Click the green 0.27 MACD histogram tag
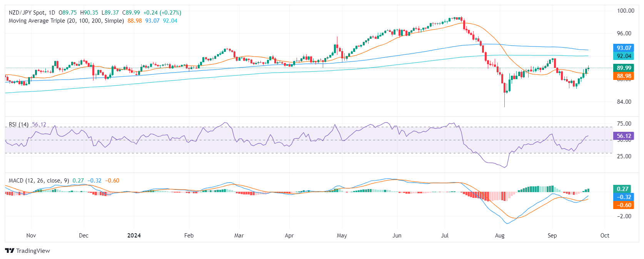The width and height of the screenshot is (644, 259). (x=622, y=189)
